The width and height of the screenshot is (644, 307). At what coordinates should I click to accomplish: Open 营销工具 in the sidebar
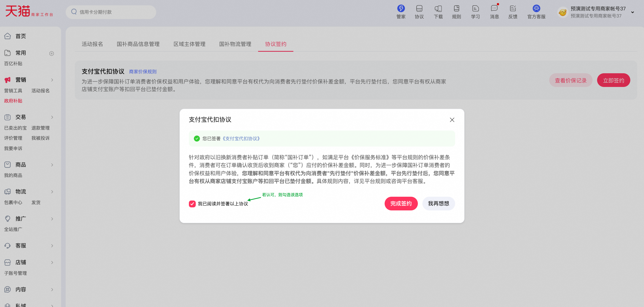[13, 91]
